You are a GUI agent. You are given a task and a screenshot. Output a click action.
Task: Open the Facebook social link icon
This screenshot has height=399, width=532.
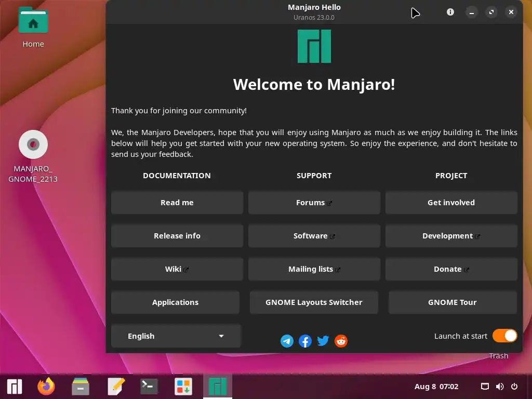coord(305,341)
